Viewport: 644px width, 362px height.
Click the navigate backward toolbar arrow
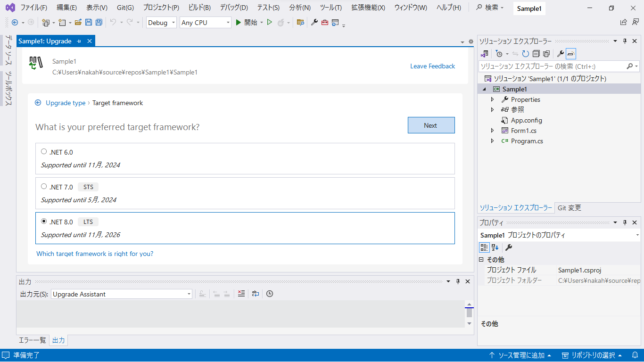tap(15, 22)
